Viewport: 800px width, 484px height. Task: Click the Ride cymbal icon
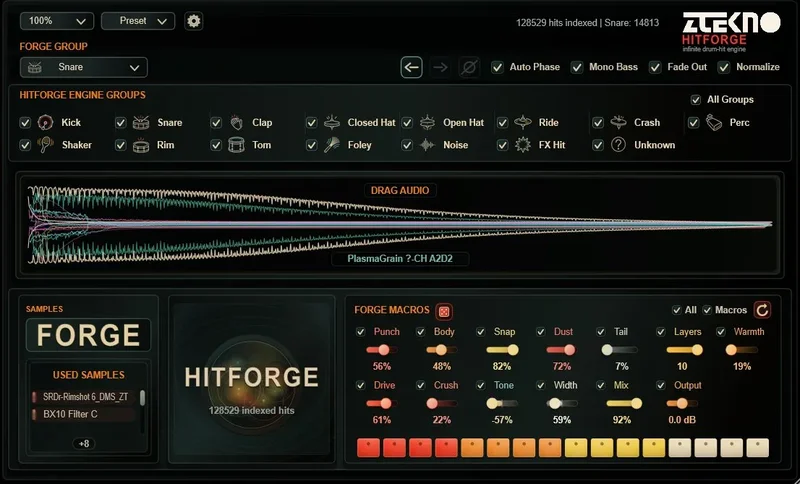(x=523, y=122)
